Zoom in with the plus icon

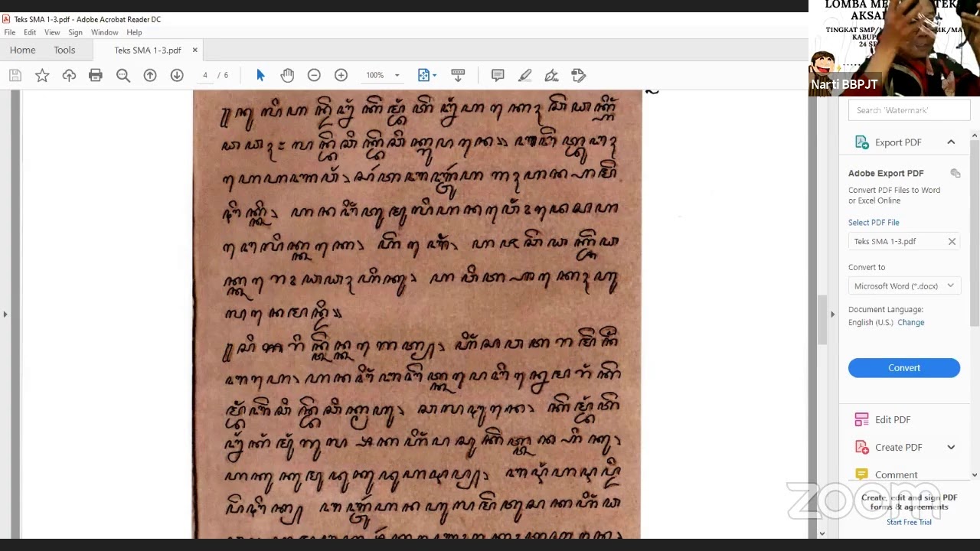pyautogui.click(x=341, y=75)
